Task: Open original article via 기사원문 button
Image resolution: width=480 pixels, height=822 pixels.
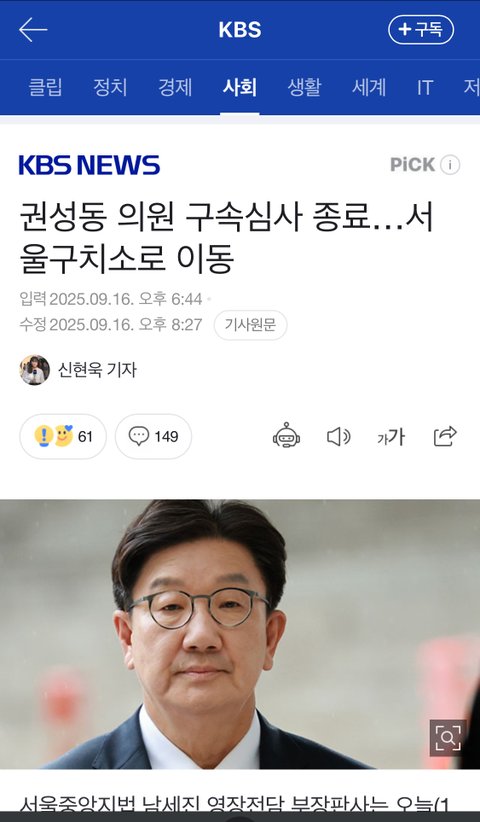Action: tap(250, 325)
